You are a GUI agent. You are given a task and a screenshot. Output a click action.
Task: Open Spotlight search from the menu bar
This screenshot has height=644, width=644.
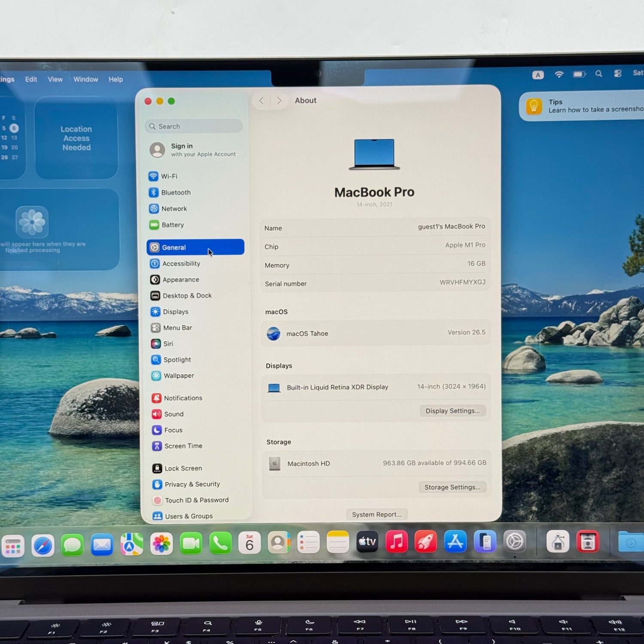point(598,74)
